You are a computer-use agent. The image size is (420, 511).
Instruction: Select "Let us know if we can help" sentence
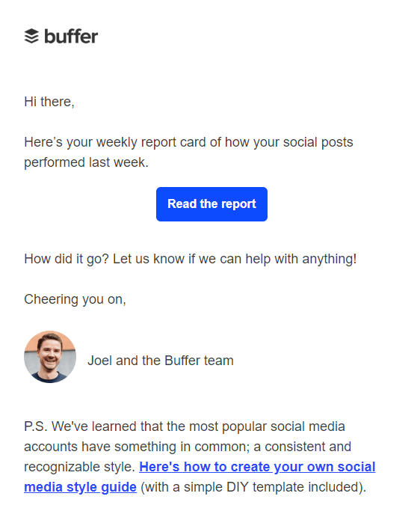(235, 259)
